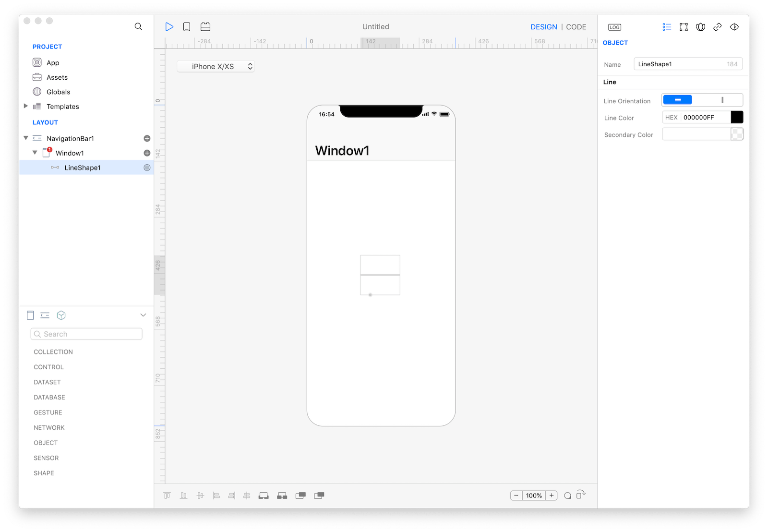Open the DATASET library category
The width and height of the screenshot is (768, 532).
pos(47,382)
